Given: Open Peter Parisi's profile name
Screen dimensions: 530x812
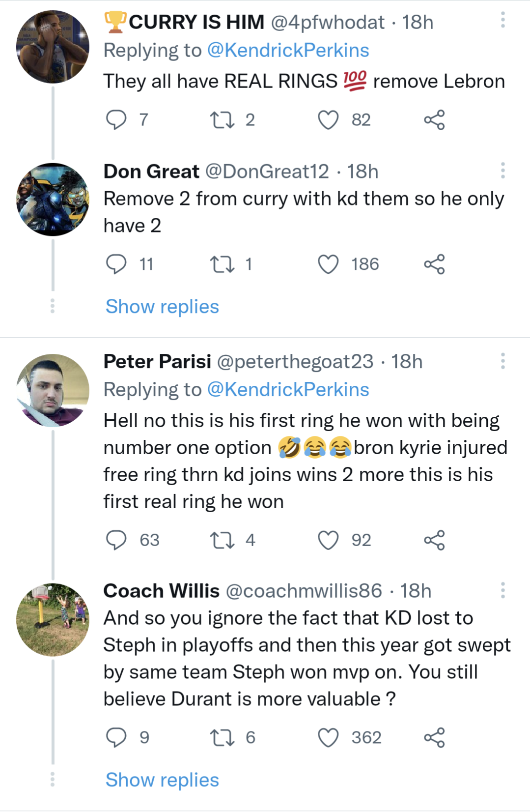Looking at the screenshot, I should pos(157,362).
